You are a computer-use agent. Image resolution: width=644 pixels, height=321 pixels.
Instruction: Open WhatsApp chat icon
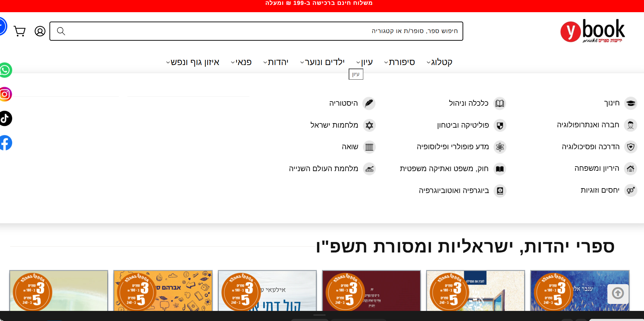click(5, 70)
